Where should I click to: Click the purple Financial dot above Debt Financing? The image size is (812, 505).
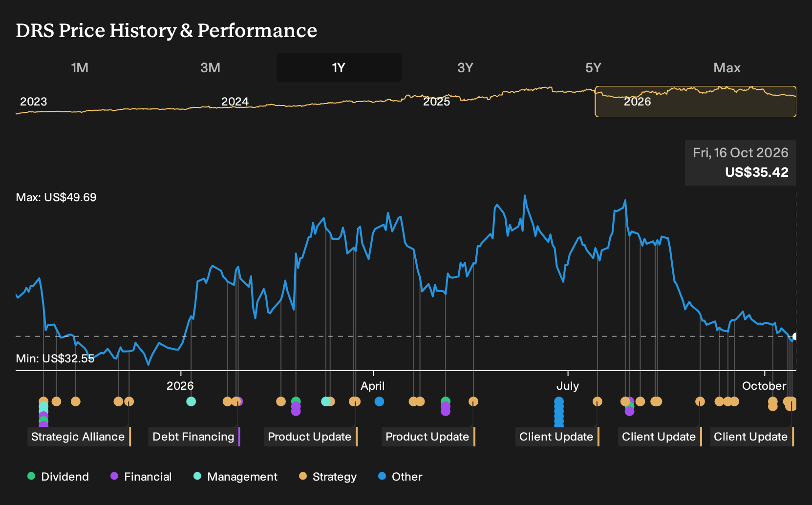(x=239, y=401)
